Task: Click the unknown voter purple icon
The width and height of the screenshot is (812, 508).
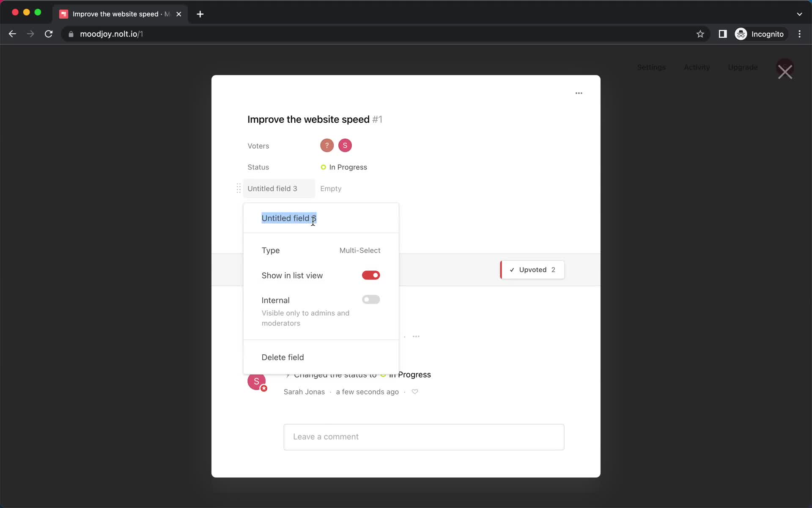Action: tap(327, 145)
